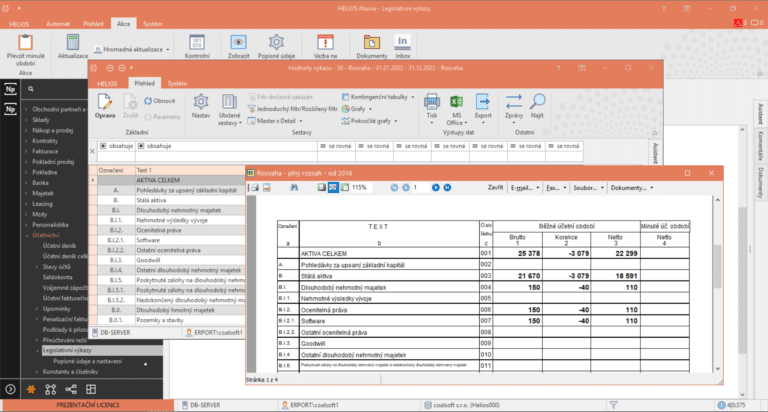This screenshot has height=412, width=768.
Task: Click the Najít magnifier icon
Action: pos(537,101)
